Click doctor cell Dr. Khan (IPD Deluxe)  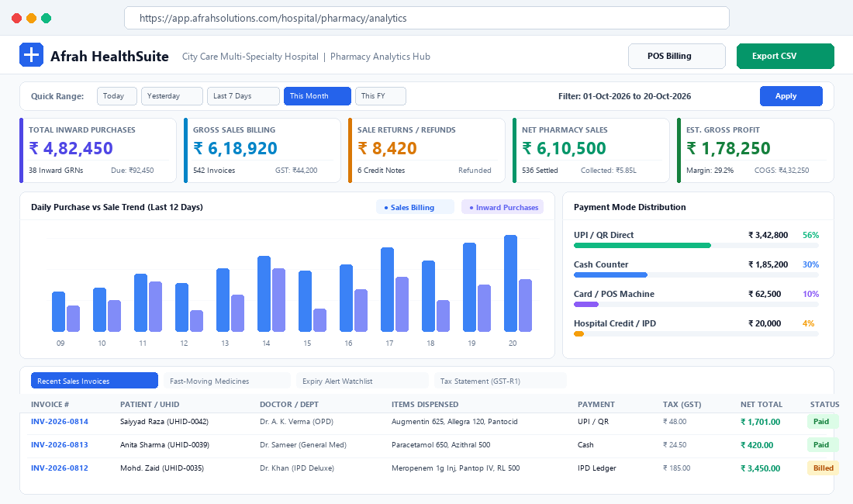(297, 468)
